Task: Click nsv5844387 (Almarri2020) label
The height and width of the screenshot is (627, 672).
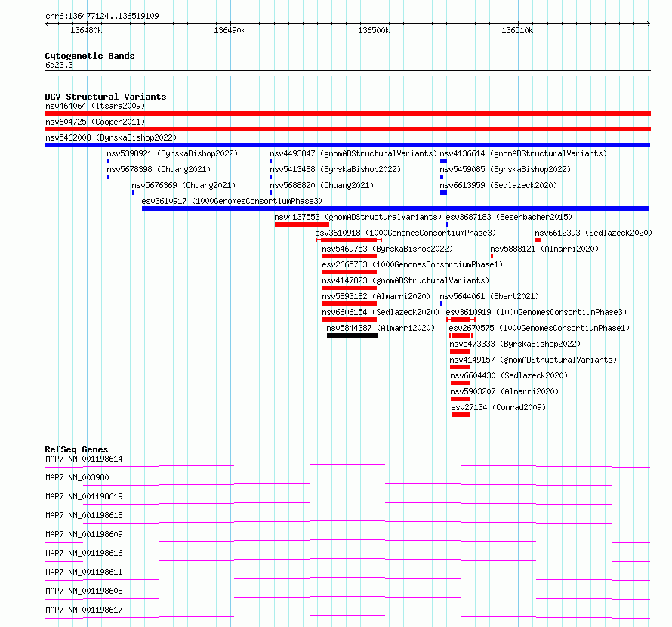Action: [381, 328]
